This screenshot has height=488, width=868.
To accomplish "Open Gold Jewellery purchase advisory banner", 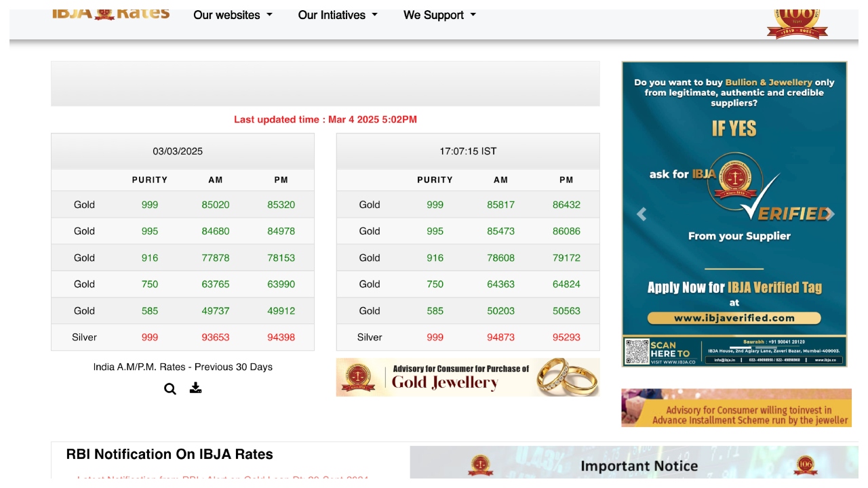I will point(468,377).
